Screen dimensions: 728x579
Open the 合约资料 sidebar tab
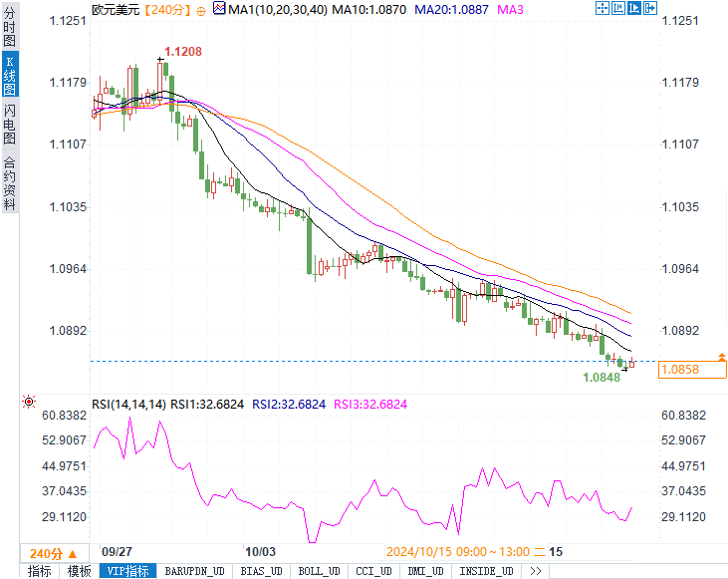tap(9, 183)
